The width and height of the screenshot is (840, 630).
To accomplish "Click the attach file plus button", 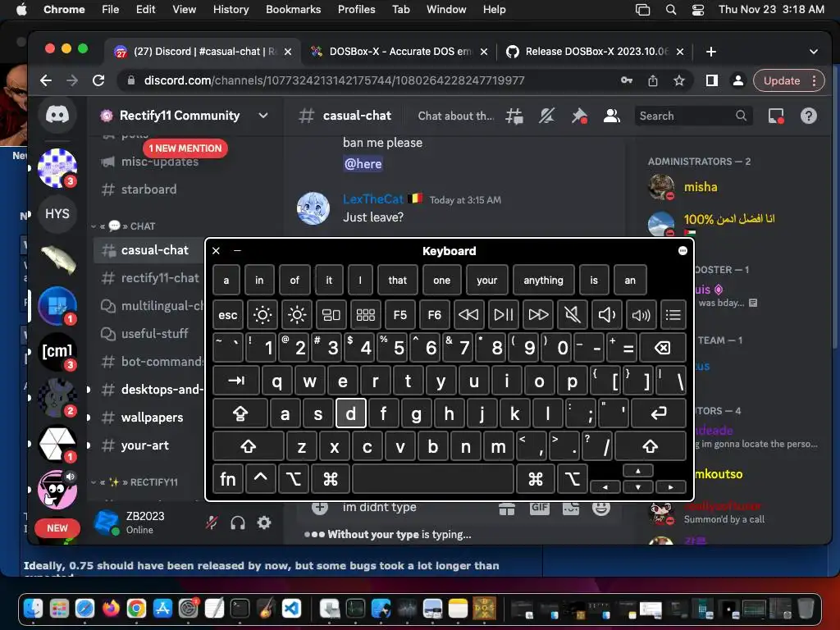I will pyautogui.click(x=320, y=507).
